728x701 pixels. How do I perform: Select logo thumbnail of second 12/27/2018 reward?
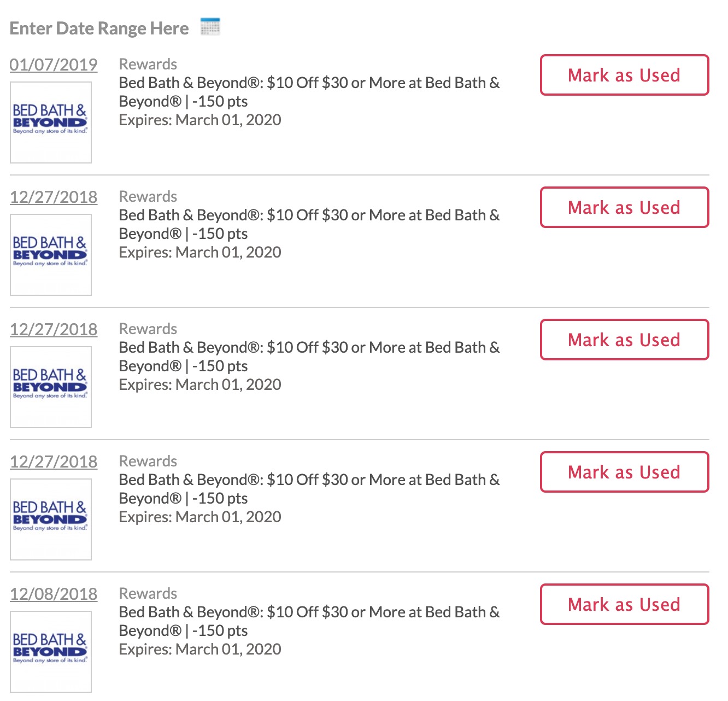51,387
